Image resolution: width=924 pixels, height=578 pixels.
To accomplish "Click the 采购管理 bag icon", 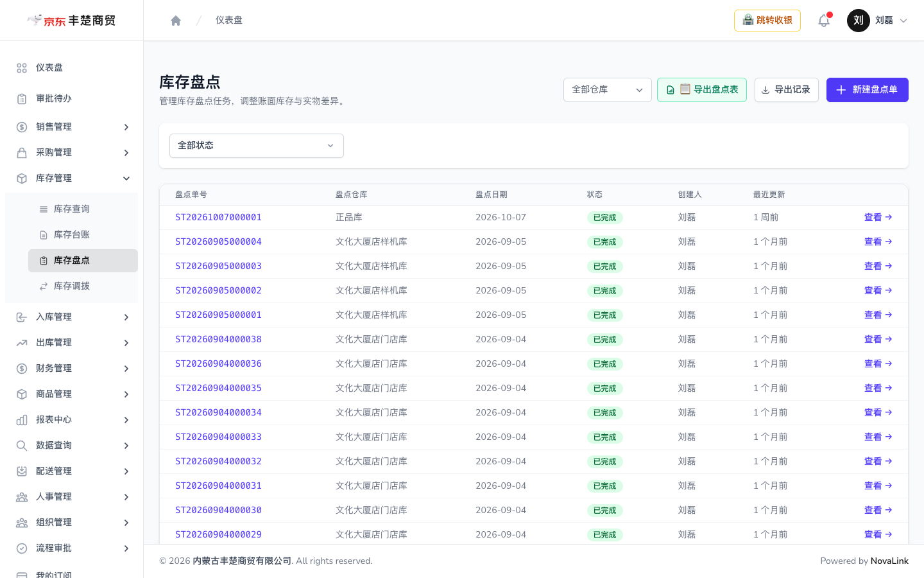I will [22, 153].
